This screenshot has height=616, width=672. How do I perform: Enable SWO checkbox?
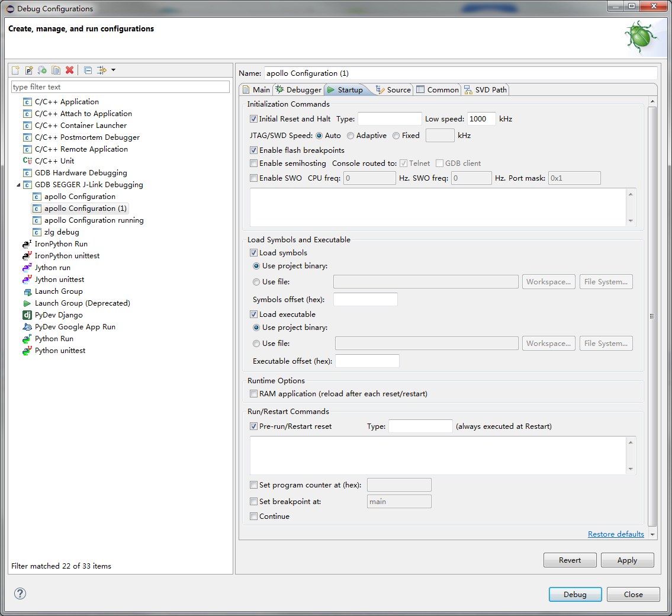tap(254, 178)
